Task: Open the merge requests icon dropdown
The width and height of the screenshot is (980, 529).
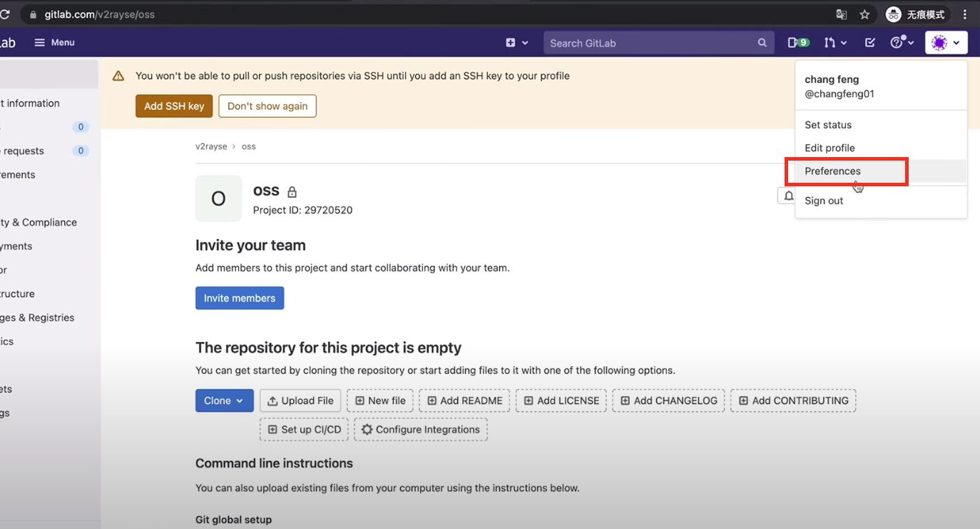Action: tap(834, 43)
